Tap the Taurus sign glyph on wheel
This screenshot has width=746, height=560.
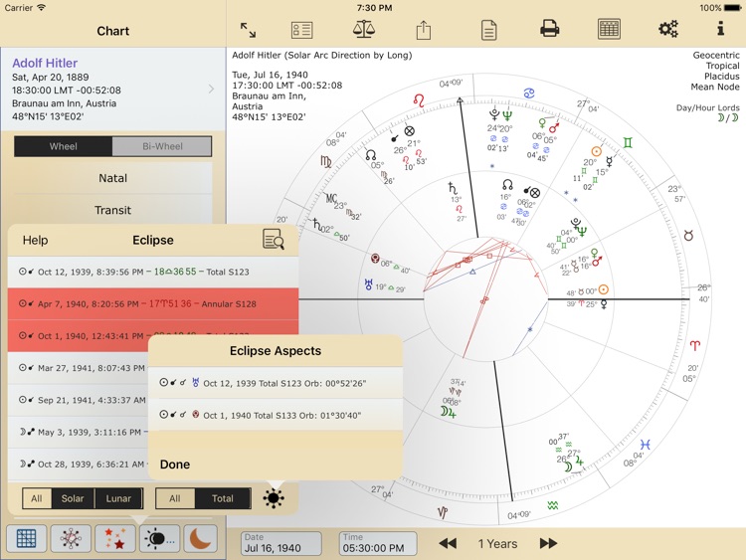tap(688, 235)
